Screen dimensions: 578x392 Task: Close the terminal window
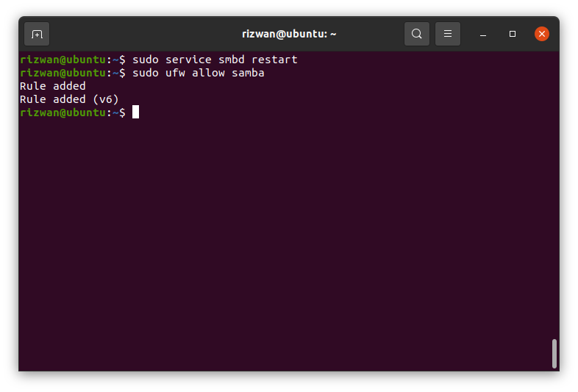point(542,34)
